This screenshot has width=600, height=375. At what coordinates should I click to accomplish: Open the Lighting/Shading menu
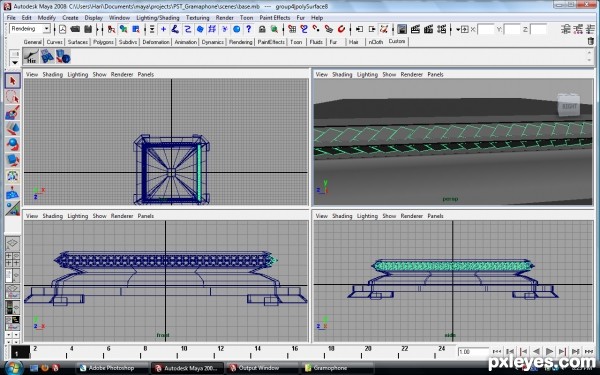point(158,18)
